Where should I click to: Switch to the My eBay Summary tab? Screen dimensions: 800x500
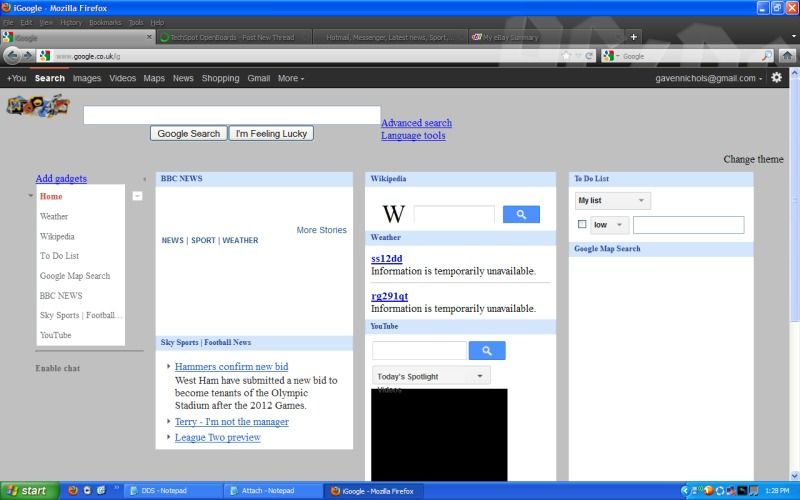[x=546, y=37]
